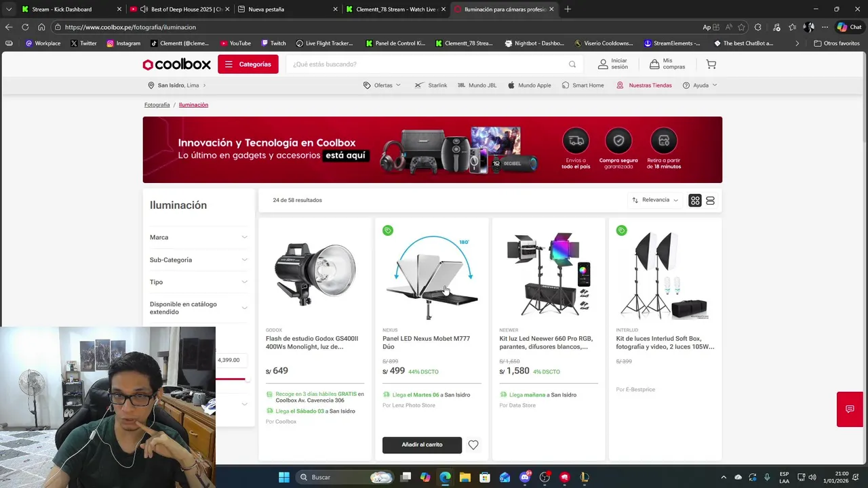Add Panel LED Nexus to wishlist heart
Screen dimensions: 868x488
tap(473, 445)
